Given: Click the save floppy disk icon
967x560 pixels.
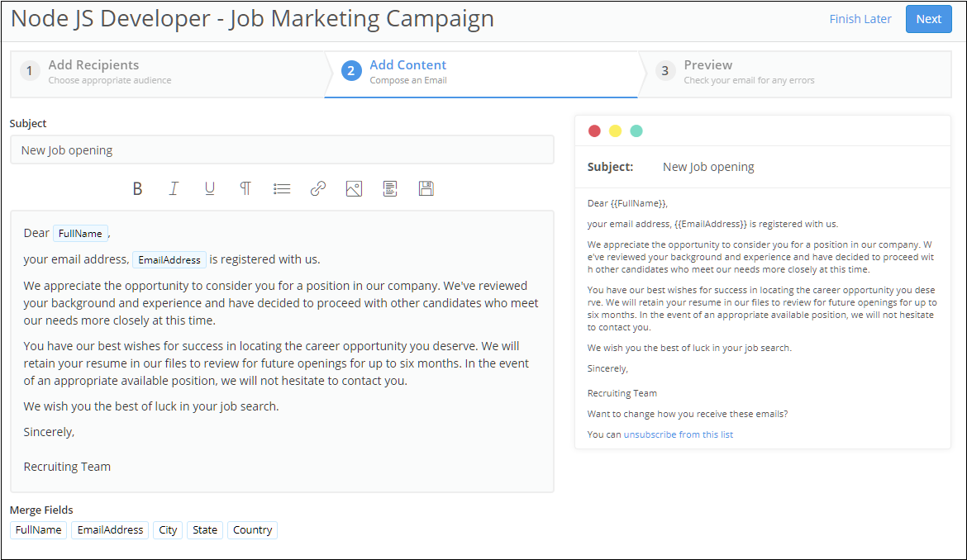Looking at the screenshot, I should [x=426, y=189].
